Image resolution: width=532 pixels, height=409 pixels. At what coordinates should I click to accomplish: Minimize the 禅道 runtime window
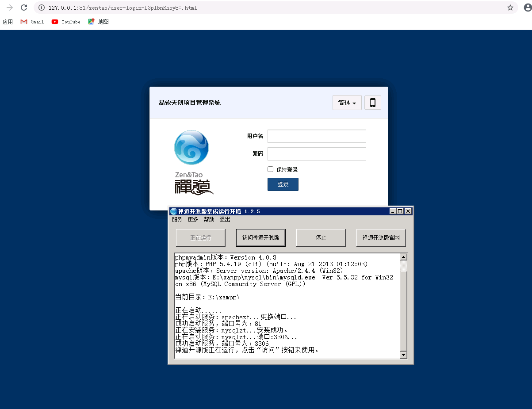(393, 211)
